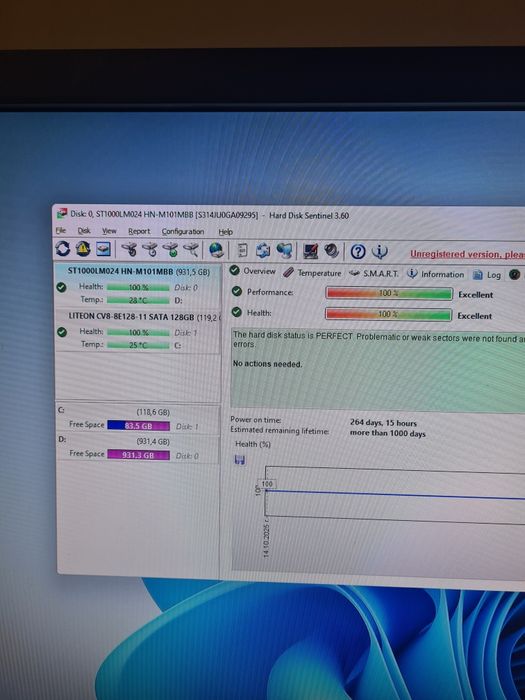Click the 'Estimated remaining lifetime:' label
This screenshot has height=700, width=525.
tap(279, 430)
